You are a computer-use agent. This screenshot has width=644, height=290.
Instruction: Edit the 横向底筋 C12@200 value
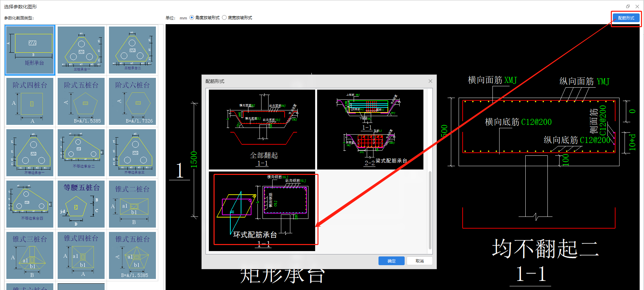click(x=536, y=122)
